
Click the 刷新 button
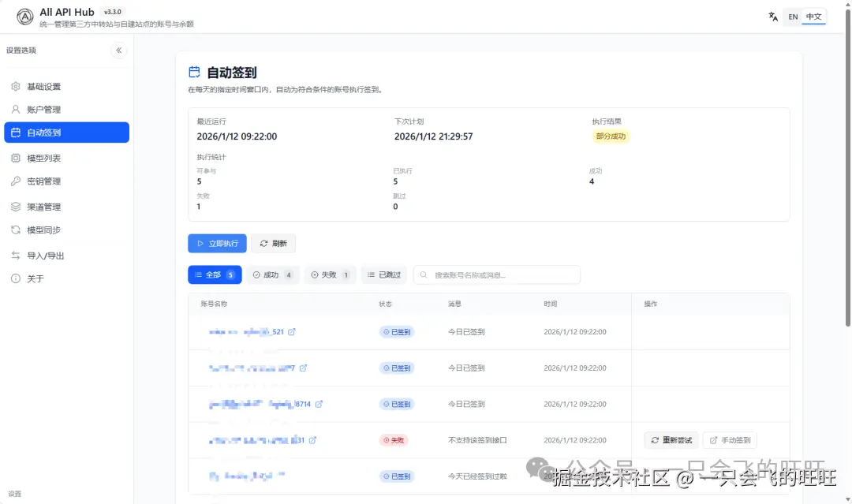[273, 243]
